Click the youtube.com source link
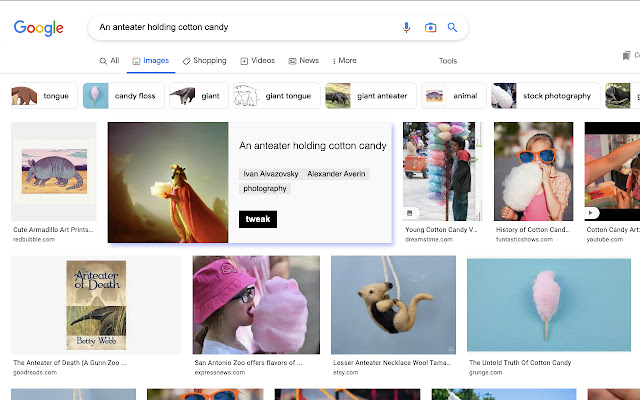The height and width of the screenshot is (400, 640). point(604,240)
